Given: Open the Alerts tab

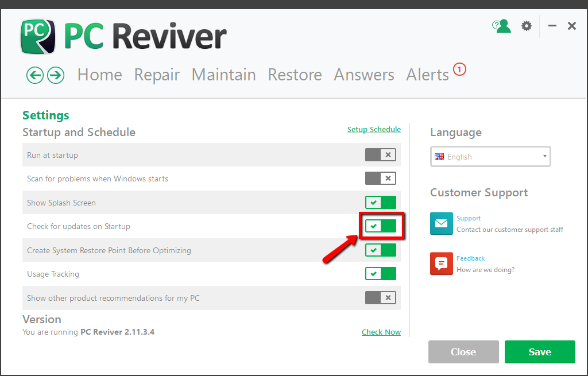Looking at the screenshot, I should tap(427, 75).
